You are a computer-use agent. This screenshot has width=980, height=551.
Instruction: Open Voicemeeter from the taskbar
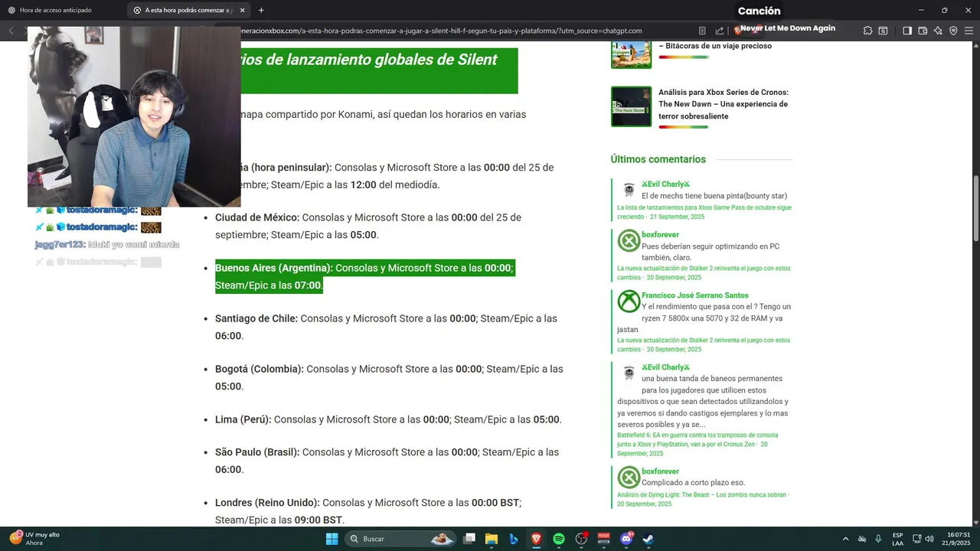pyautogui.click(x=603, y=539)
